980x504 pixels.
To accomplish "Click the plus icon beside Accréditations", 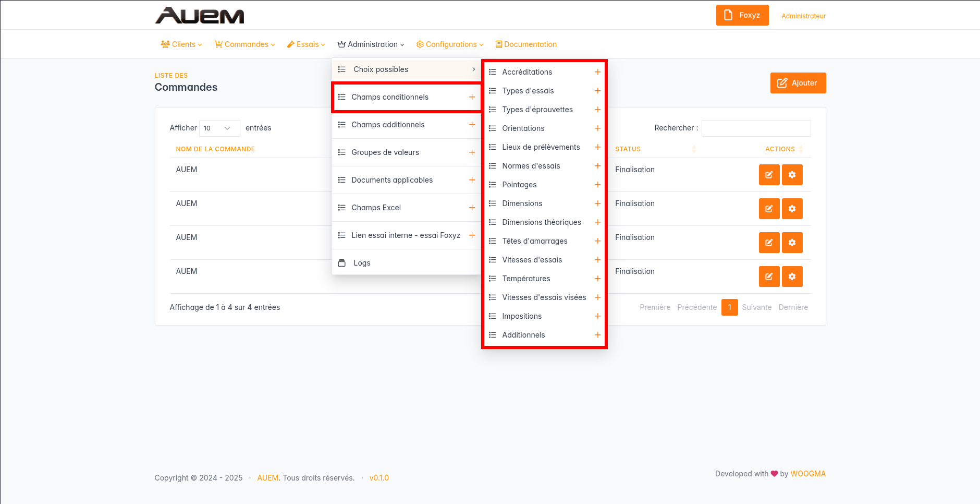I will (597, 72).
